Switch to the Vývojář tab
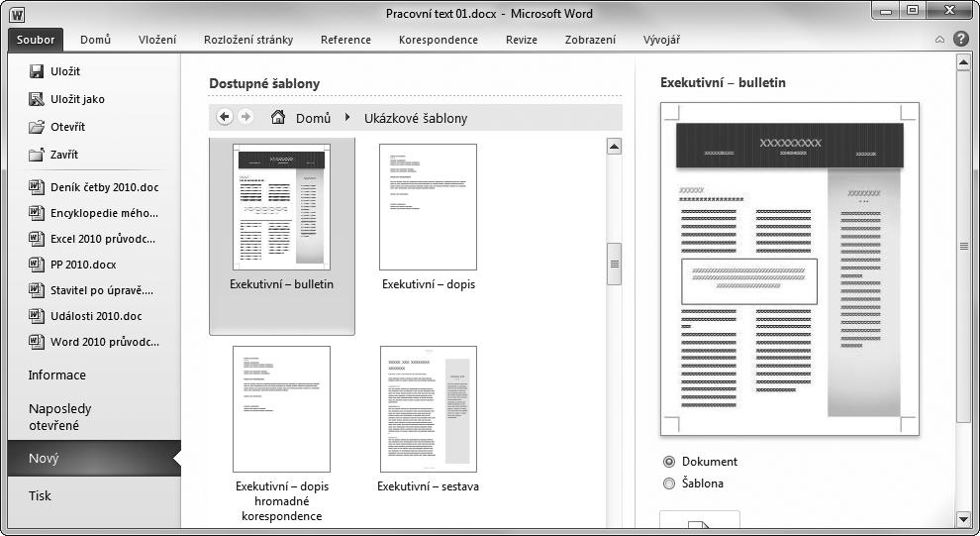 tap(661, 40)
